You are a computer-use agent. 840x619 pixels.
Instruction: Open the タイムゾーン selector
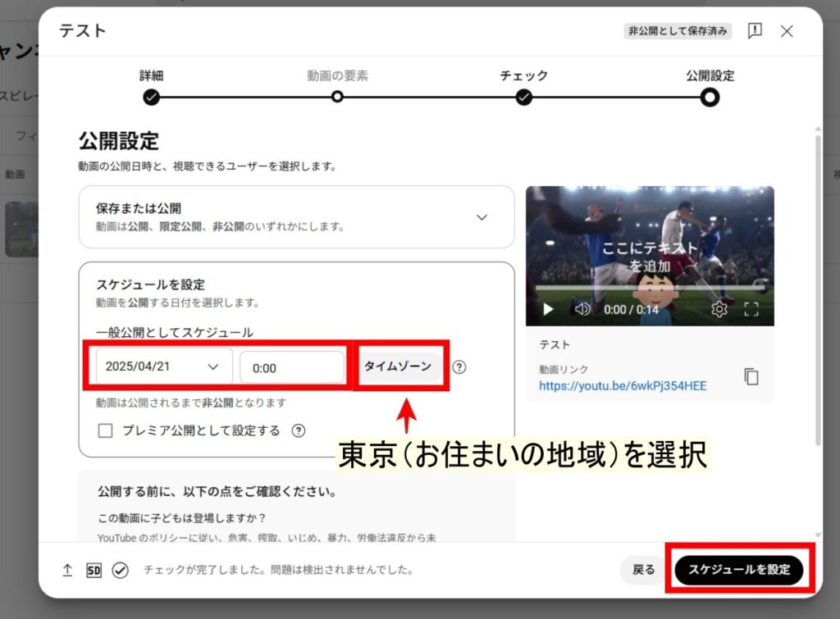pyautogui.click(x=398, y=366)
